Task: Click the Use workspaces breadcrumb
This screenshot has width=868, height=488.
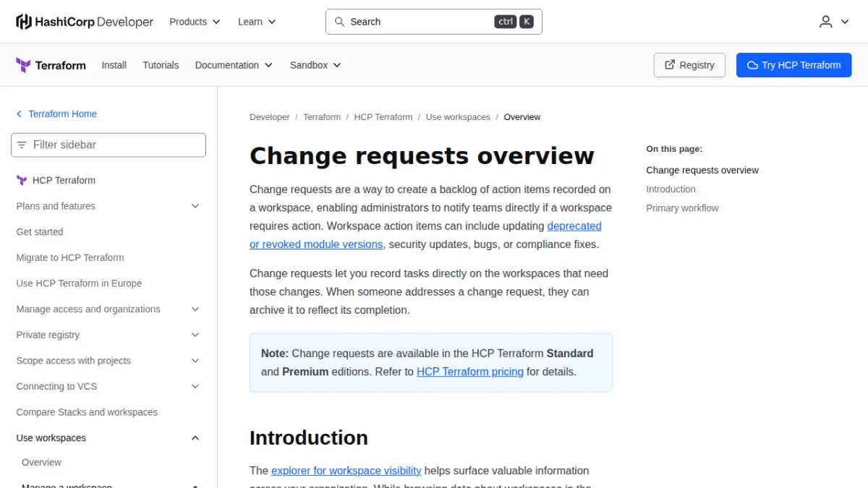Action: point(458,117)
